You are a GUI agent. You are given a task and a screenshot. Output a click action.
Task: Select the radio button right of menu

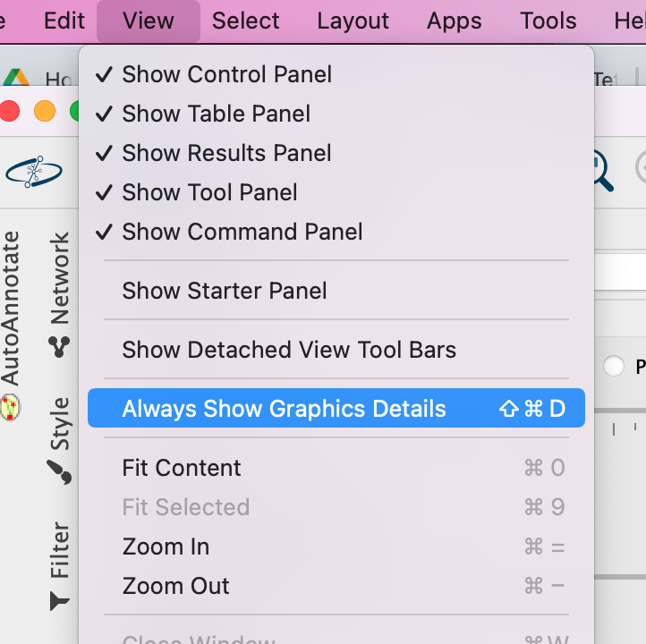click(x=614, y=366)
